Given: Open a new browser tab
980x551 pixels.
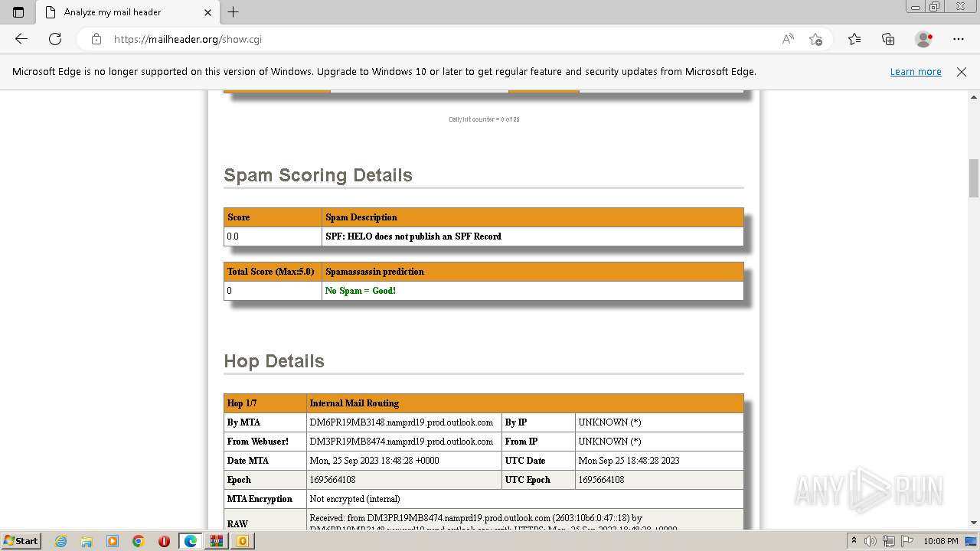Looking at the screenshot, I should click(234, 12).
